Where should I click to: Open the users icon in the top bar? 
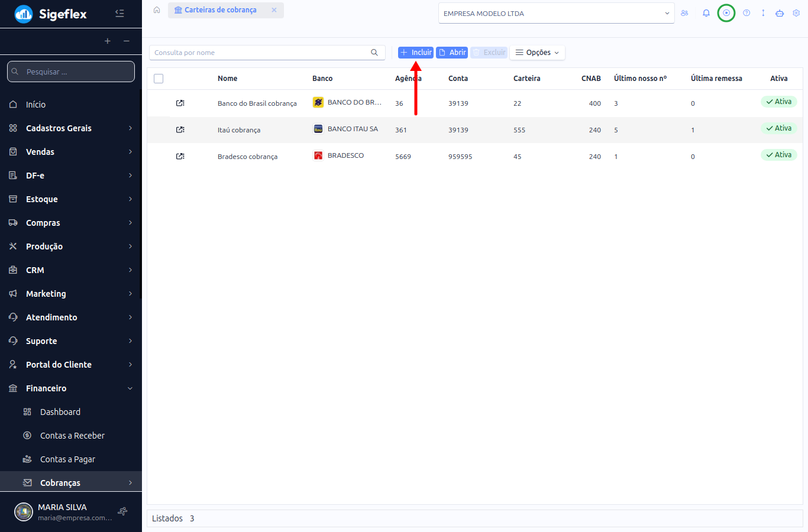pos(684,13)
